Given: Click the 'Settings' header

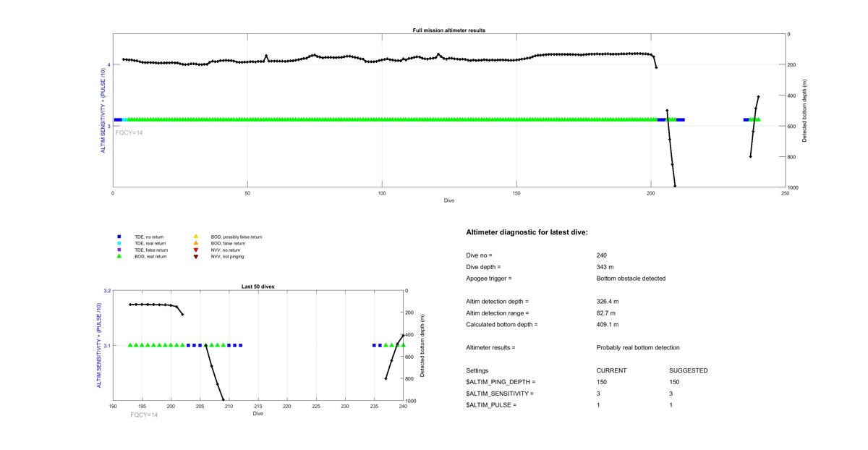Looking at the screenshot, I should point(477,370).
